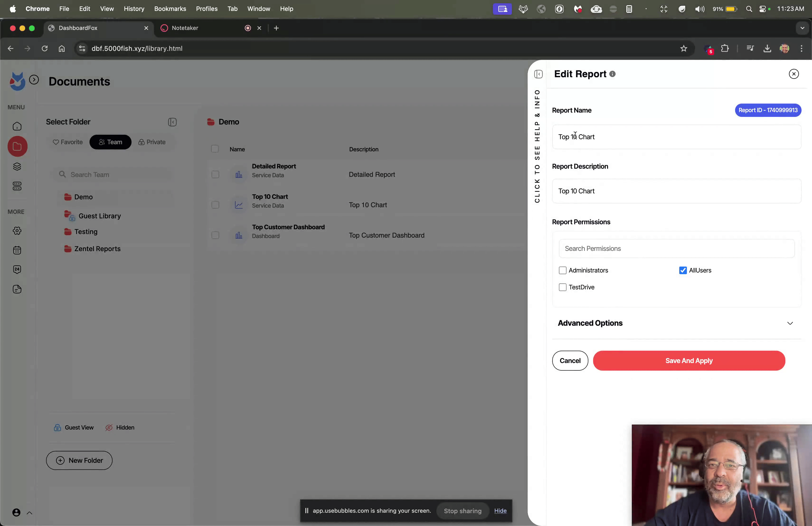Open the calendar icon in the sidebar

(17, 250)
